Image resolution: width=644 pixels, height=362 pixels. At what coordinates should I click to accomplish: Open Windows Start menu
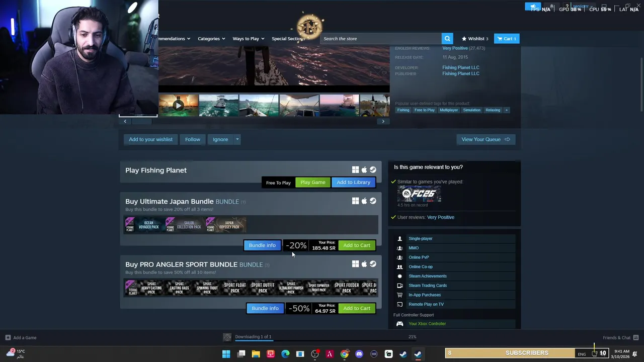[226, 354]
